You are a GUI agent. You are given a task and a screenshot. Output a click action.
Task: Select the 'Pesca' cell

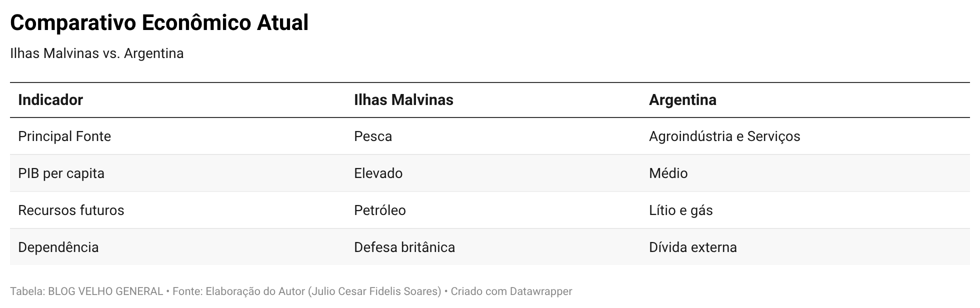(x=373, y=136)
